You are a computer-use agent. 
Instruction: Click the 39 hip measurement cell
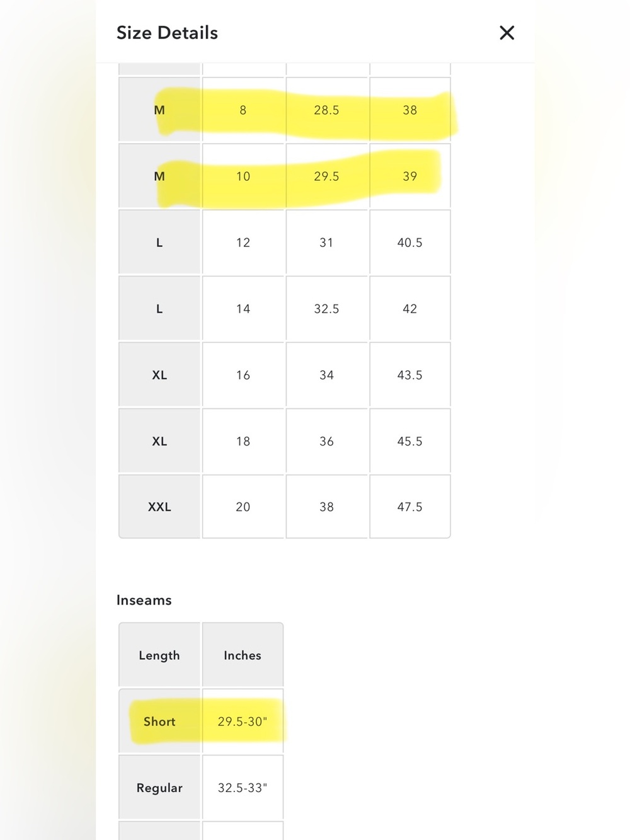(x=410, y=176)
